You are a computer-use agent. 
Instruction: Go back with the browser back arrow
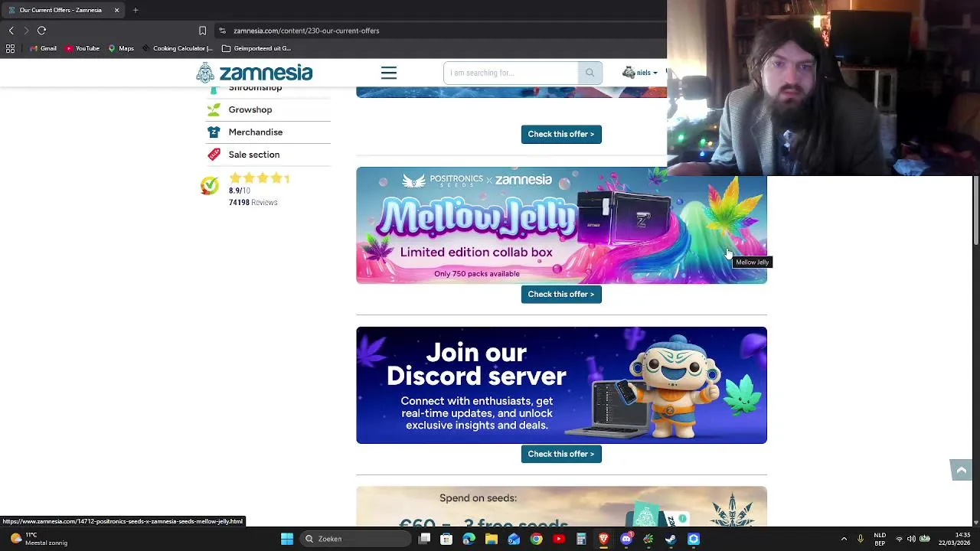11,31
